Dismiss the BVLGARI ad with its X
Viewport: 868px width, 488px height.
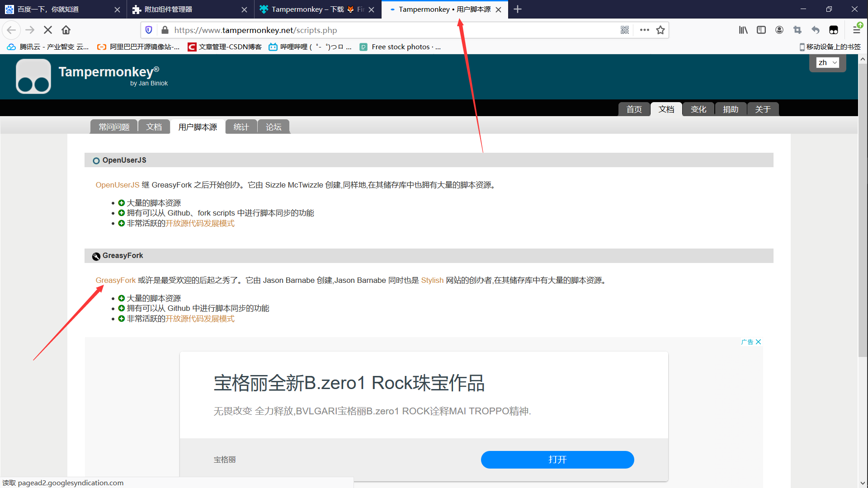(x=759, y=342)
